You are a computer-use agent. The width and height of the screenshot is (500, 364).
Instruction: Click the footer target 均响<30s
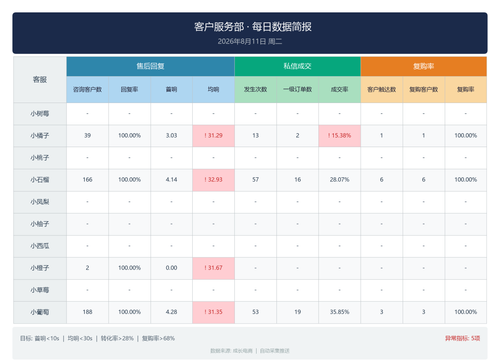80,338
